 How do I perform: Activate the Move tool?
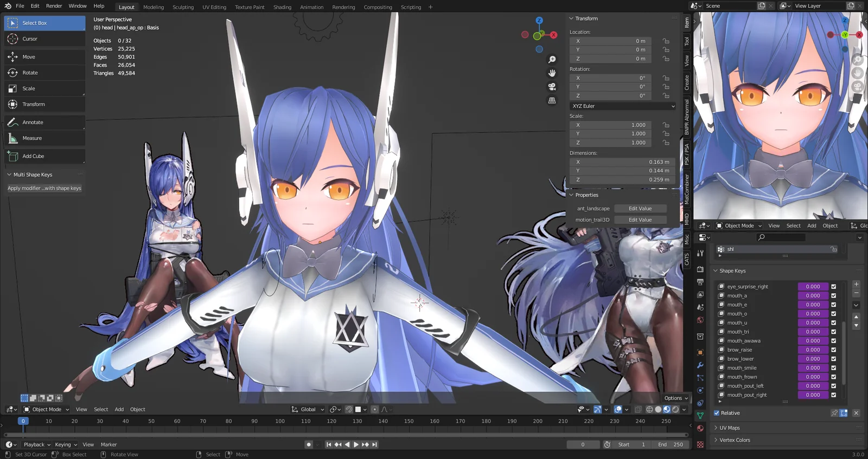tap(44, 57)
